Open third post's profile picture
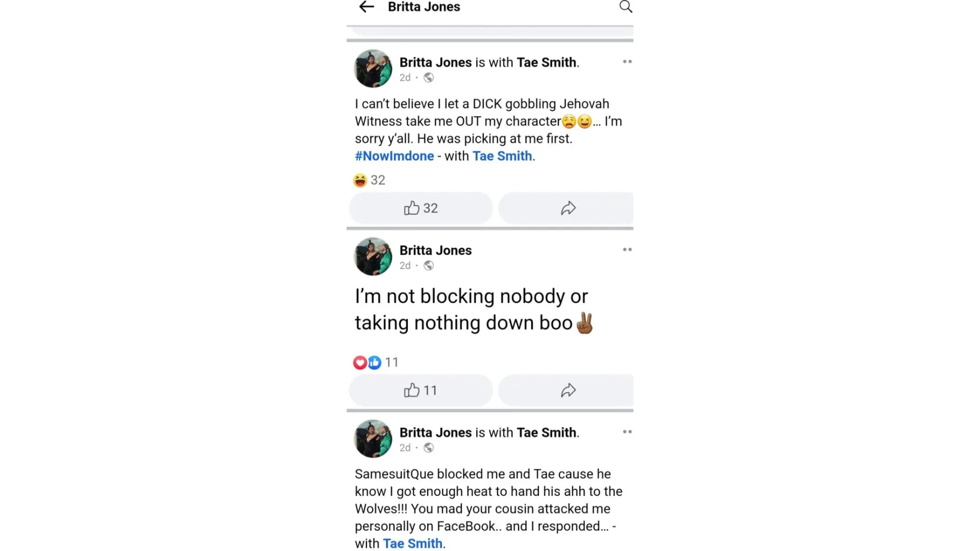Viewport: 980px width, 551px height. [x=373, y=439]
